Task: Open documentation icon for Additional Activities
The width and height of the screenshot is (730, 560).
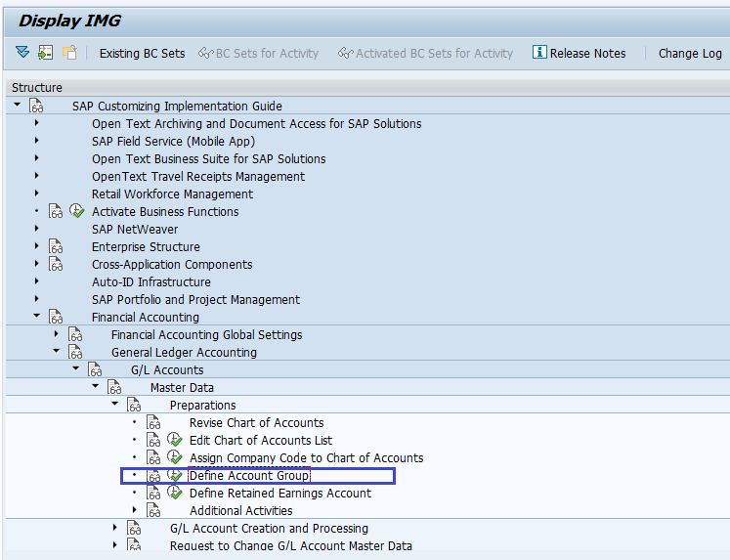Action: [x=153, y=511]
